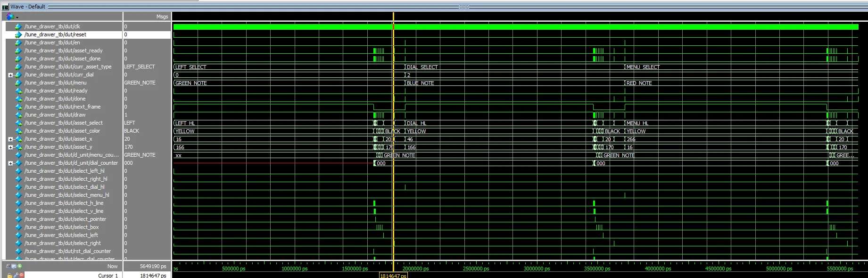868x278 pixels.
Task: Click the select_box signal icon
Action: coord(18,227)
